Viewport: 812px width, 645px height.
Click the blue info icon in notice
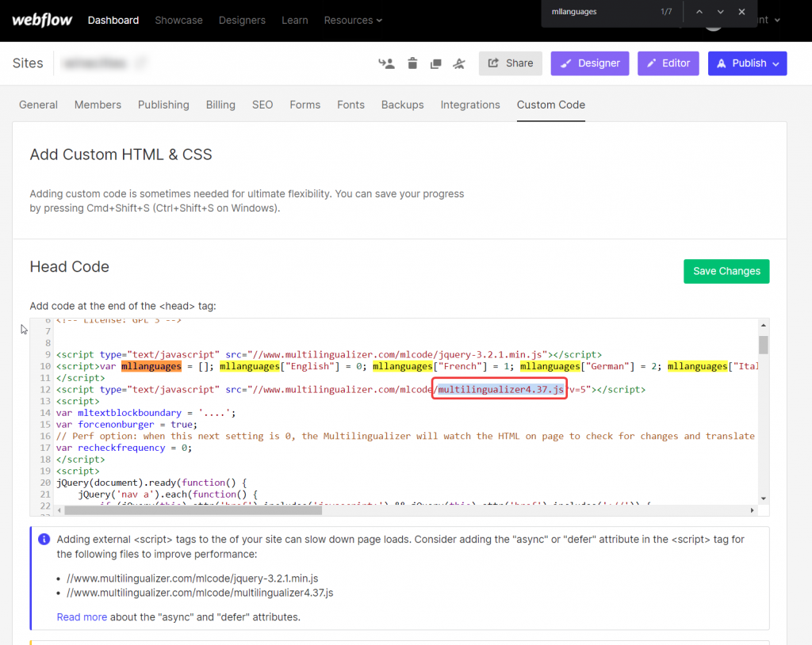(x=44, y=540)
